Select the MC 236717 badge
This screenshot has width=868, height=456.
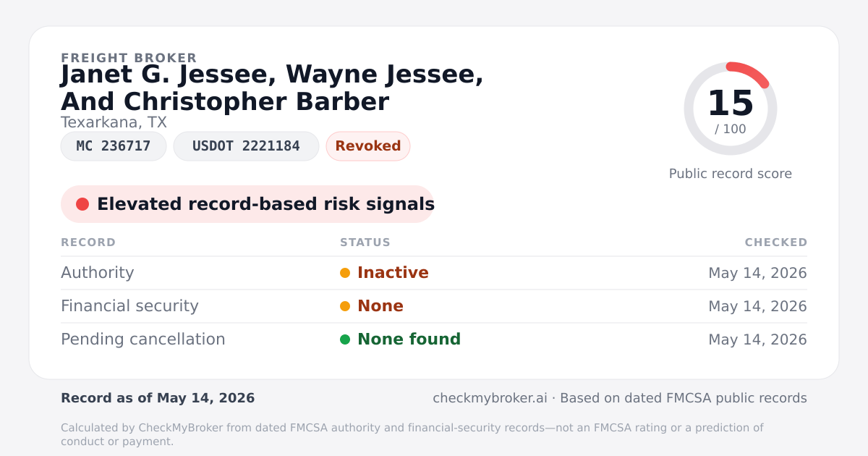pos(114,146)
